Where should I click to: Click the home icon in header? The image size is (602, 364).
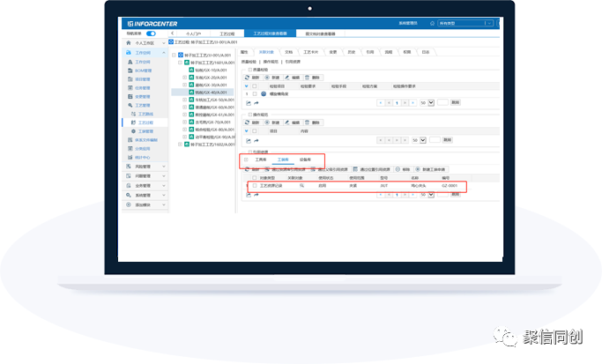tap(432, 24)
